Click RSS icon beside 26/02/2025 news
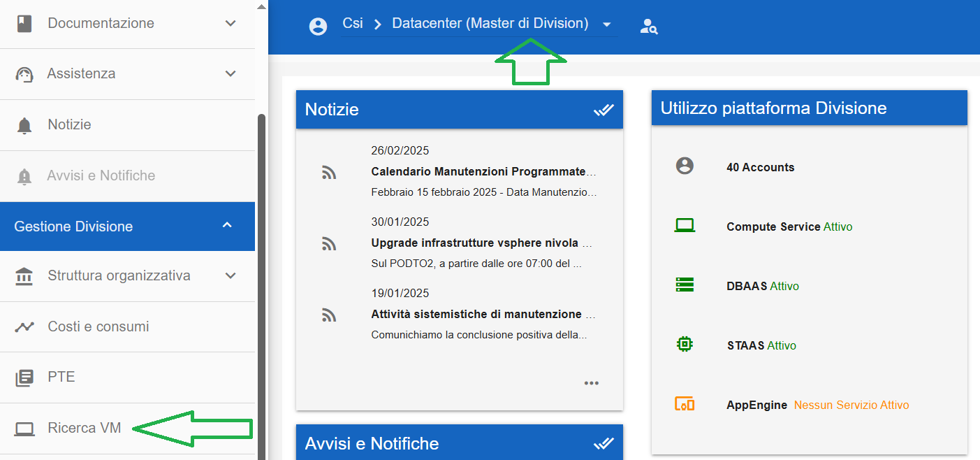The height and width of the screenshot is (460, 980). (x=329, y=172)
